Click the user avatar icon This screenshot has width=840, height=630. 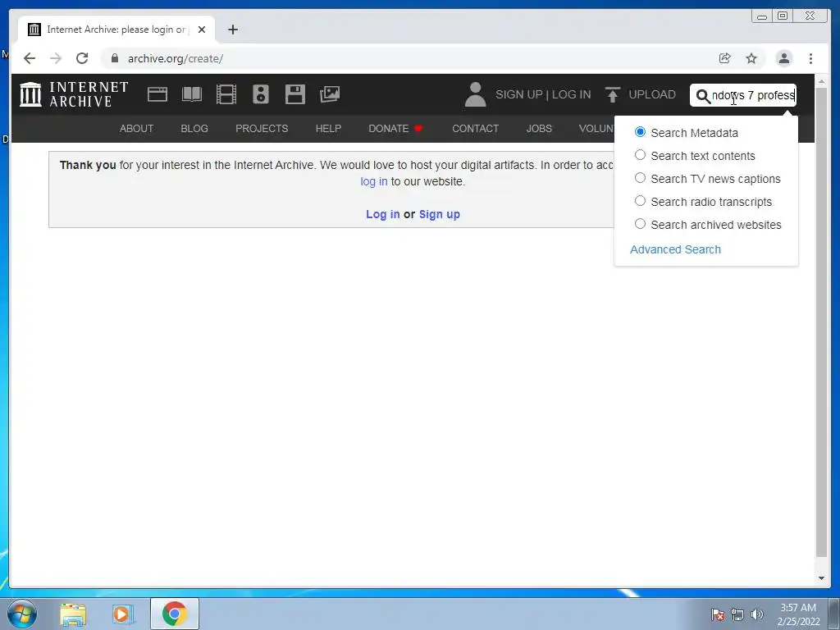pyautogui.click(x=475, y=94)
